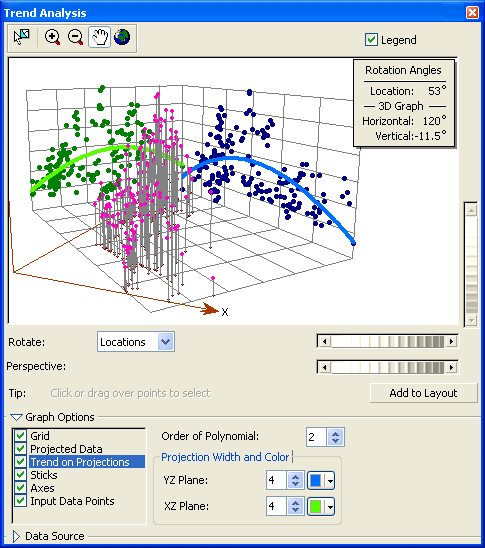
Task: Disable the Sticks checkbox
Action: click(20, 475)
